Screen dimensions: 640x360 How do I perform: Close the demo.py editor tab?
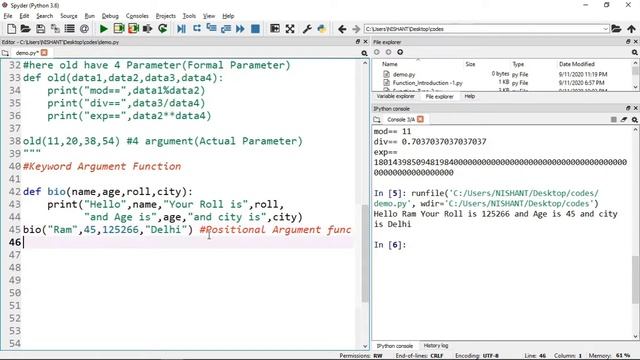click(44, 52)
